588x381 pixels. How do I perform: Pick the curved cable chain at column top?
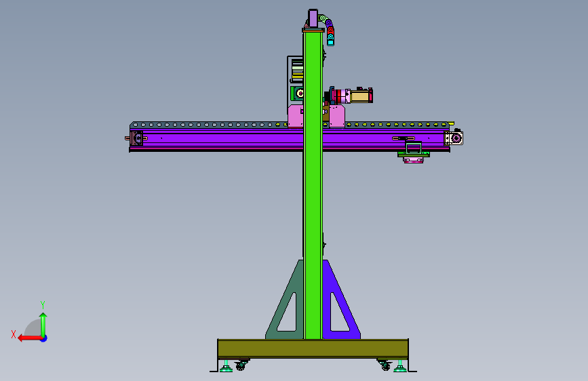click(x=328, y=29)
